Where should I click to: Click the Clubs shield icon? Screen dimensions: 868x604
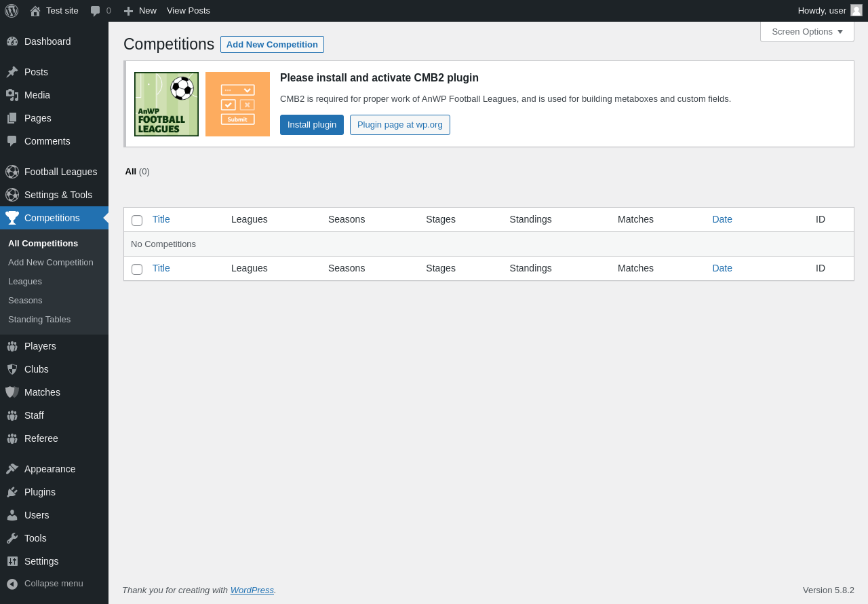[12, 369]
